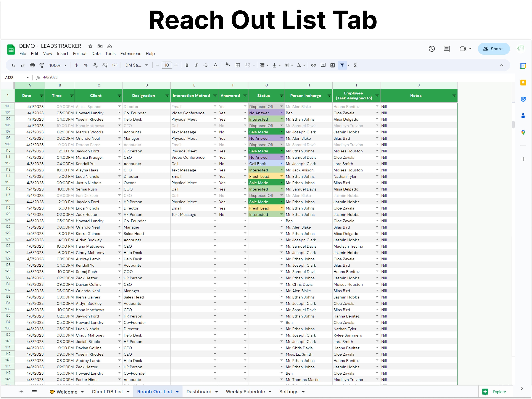This screenshot has width=532, height=399.
Task: Click the Share button
Action: coord(494,49)
